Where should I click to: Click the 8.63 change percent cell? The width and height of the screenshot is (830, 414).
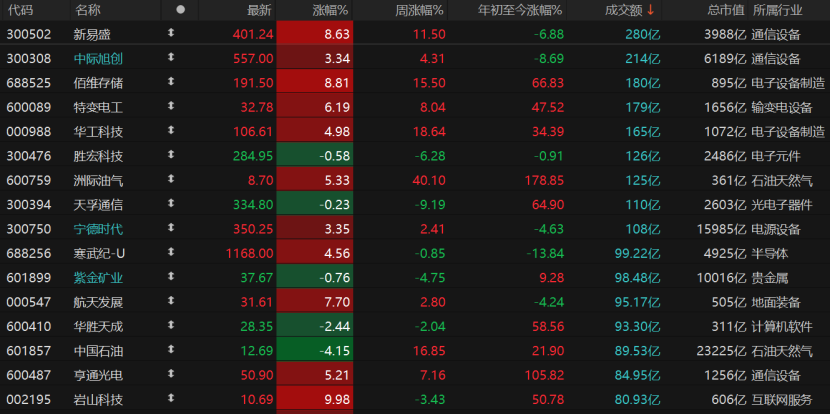[x=314, y=34]
